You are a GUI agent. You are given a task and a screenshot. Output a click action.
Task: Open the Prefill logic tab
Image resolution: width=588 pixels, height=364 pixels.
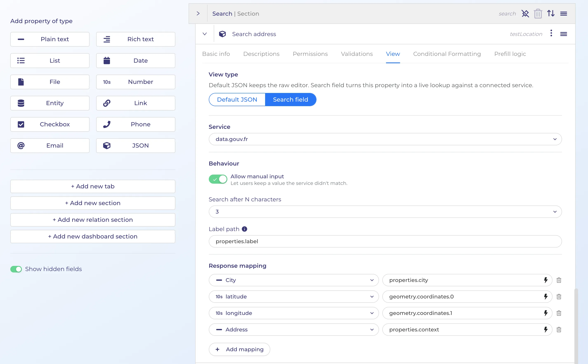[510, 54]
